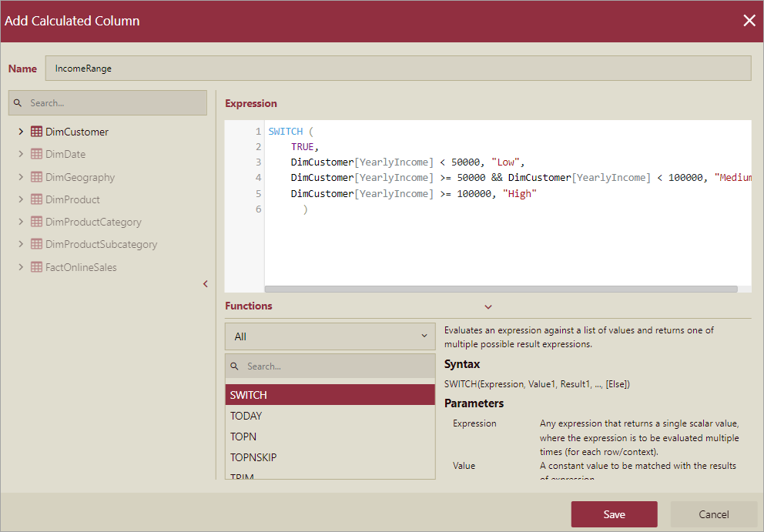Expand the FactOnlineSales tree node

(21, 267)
